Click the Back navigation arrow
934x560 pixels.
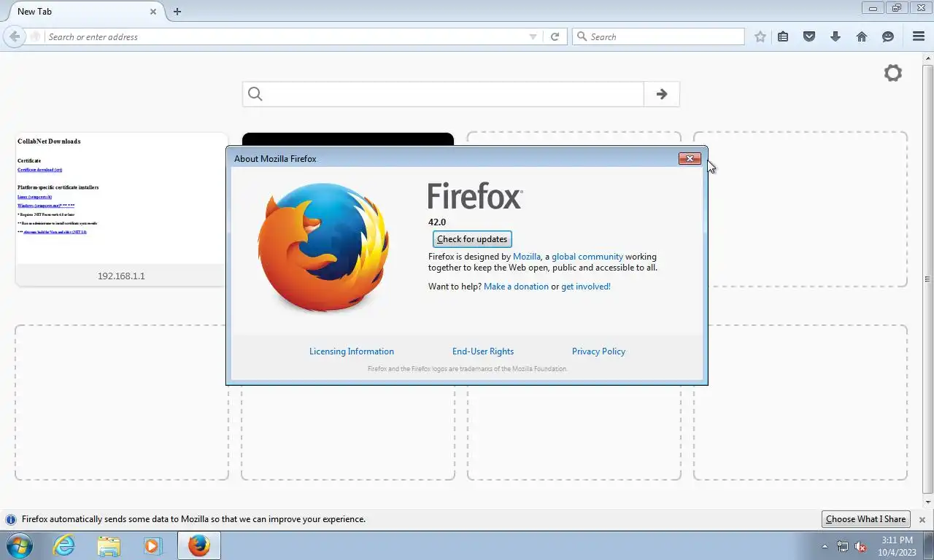coord(14,36)
